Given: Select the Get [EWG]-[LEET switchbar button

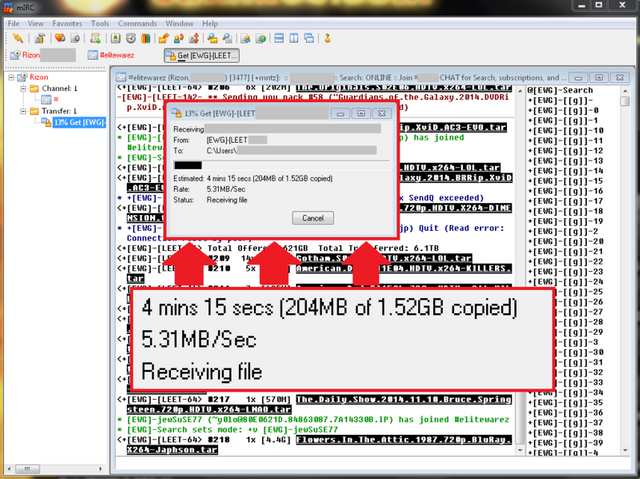Looking at the screenshot, I should click(x=202, y=55).
